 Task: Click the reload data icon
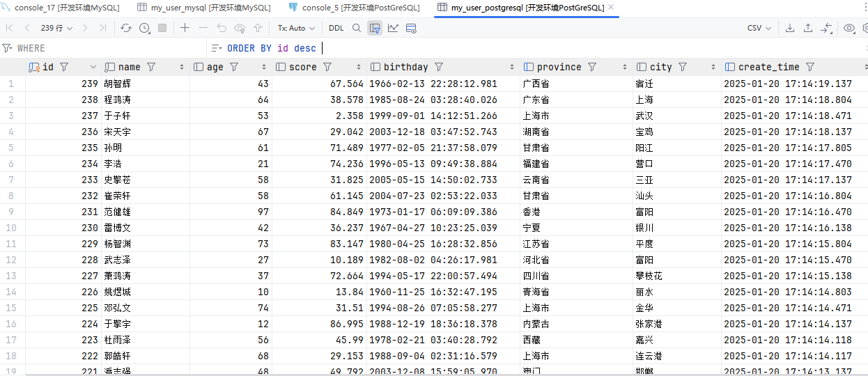[125, 28]
